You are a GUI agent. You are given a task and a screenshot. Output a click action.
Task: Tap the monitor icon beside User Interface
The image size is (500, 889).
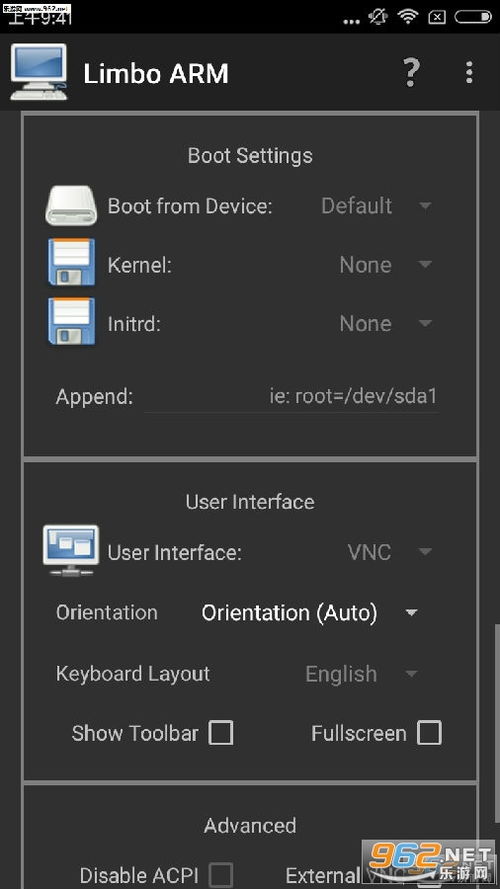click(x=71, y=551)
